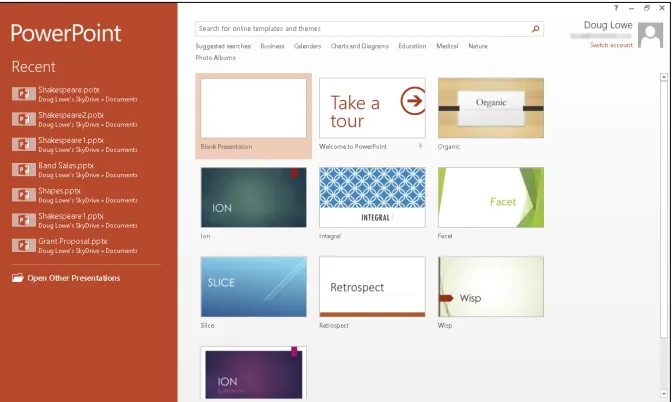The image size is (672, 402).
Task: Click the search magnifier icon
Action: pyautogui.click(x=535, y=29)
